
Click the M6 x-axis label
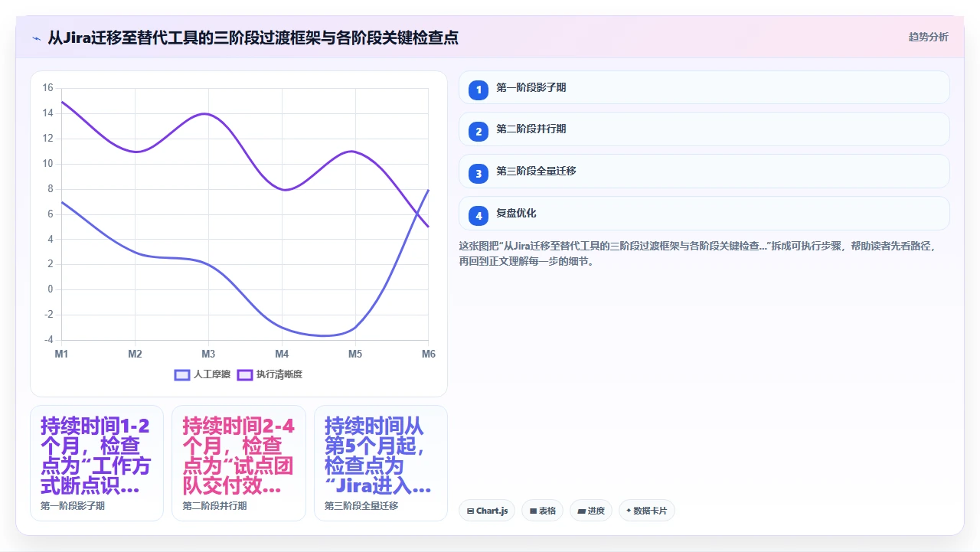point(429,354)
